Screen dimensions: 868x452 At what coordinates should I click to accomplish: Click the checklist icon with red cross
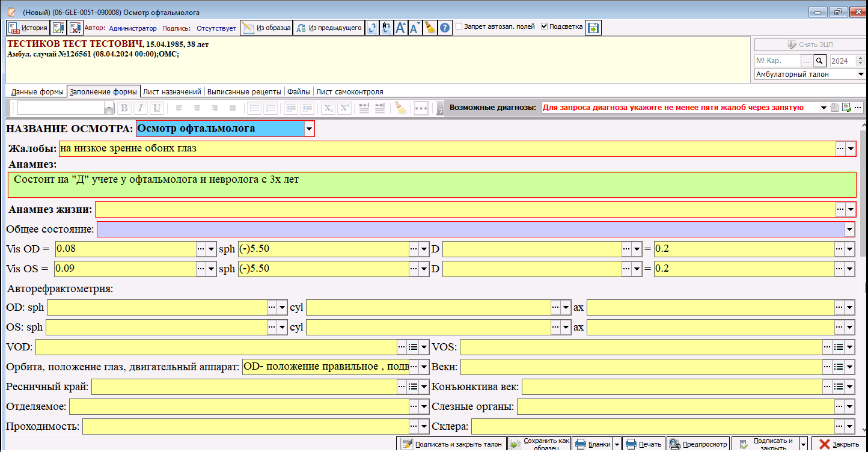click(75, 28)
